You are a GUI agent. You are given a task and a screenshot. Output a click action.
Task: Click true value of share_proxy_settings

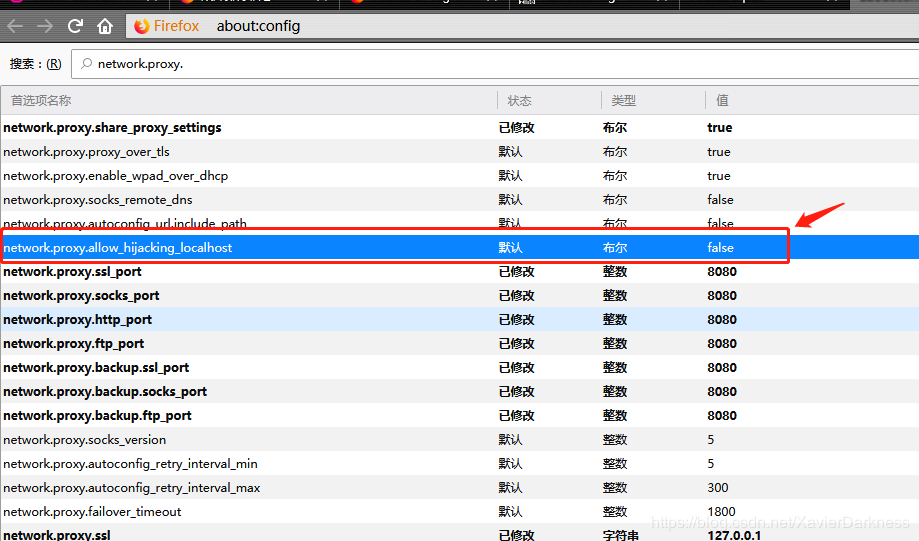click(720, 127)
